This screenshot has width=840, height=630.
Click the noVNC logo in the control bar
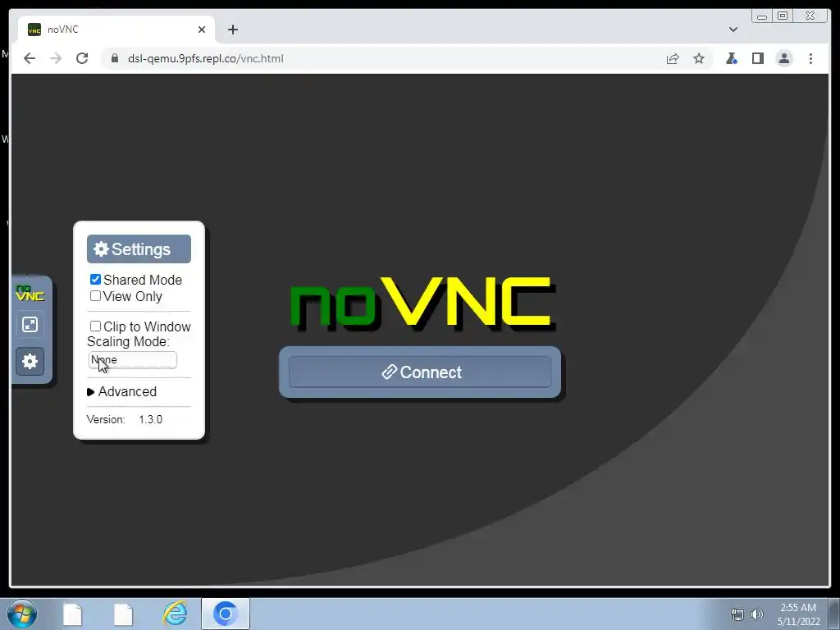tap(30, 293)
